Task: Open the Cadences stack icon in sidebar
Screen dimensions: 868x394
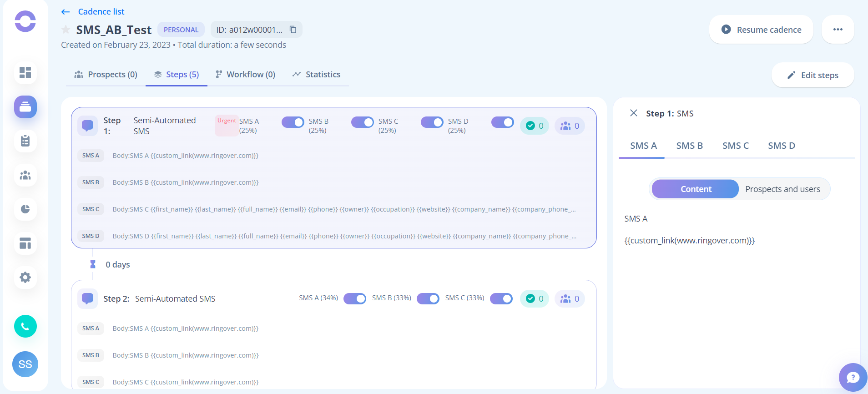Action: (25, 107)
